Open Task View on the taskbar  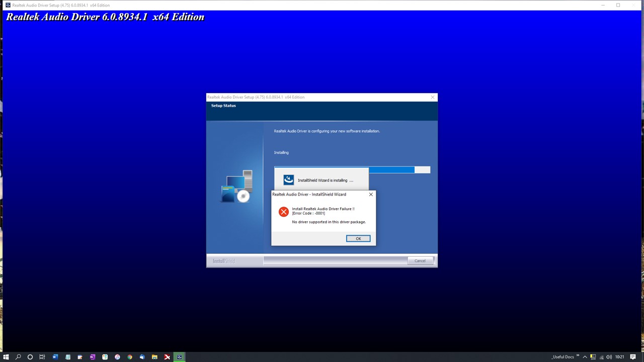(x=42, y=357)
